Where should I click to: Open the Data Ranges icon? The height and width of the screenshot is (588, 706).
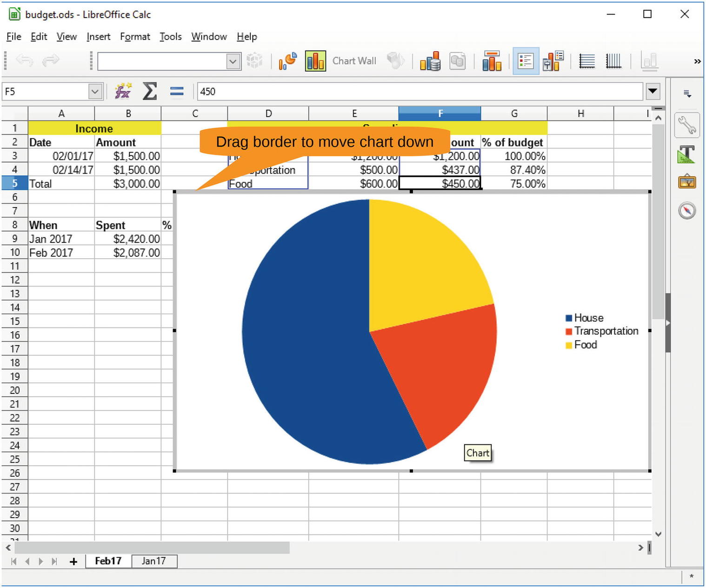(x=430, y=61)
